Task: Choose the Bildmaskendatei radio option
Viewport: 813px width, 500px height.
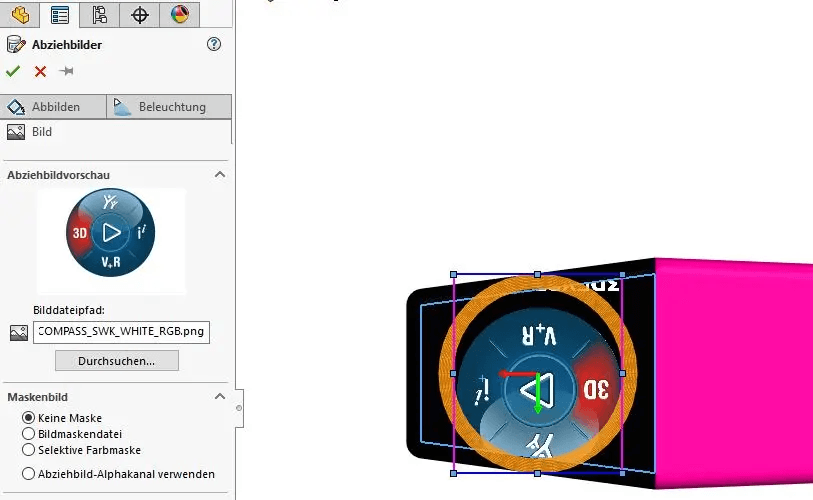Action: pos(28,434)
